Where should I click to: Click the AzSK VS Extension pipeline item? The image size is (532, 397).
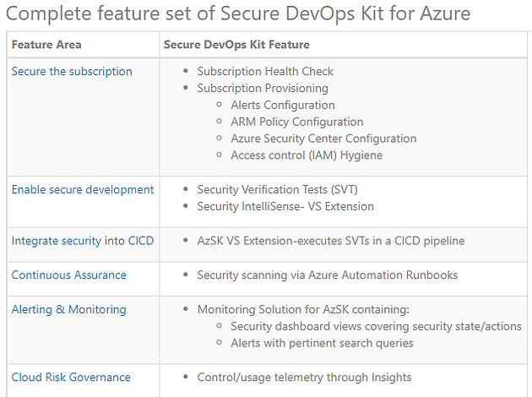(x=331, y=241)
